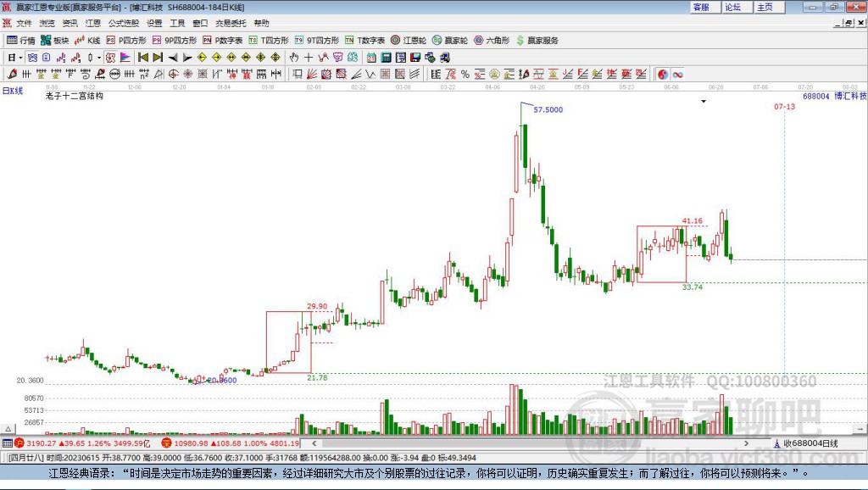This screenshot has height=490, width=868.
Task: Open the calendar date icon
Action: point(371,58)
